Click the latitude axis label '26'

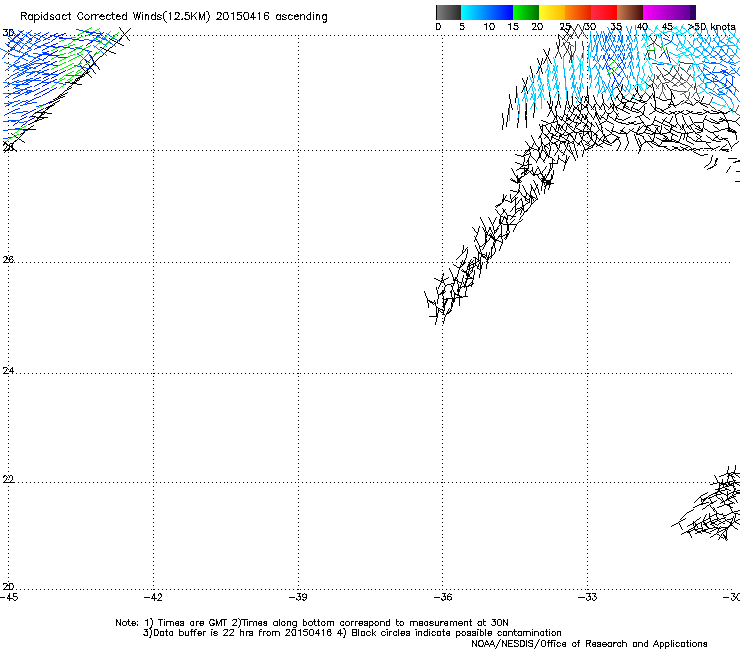click(8, 260)
